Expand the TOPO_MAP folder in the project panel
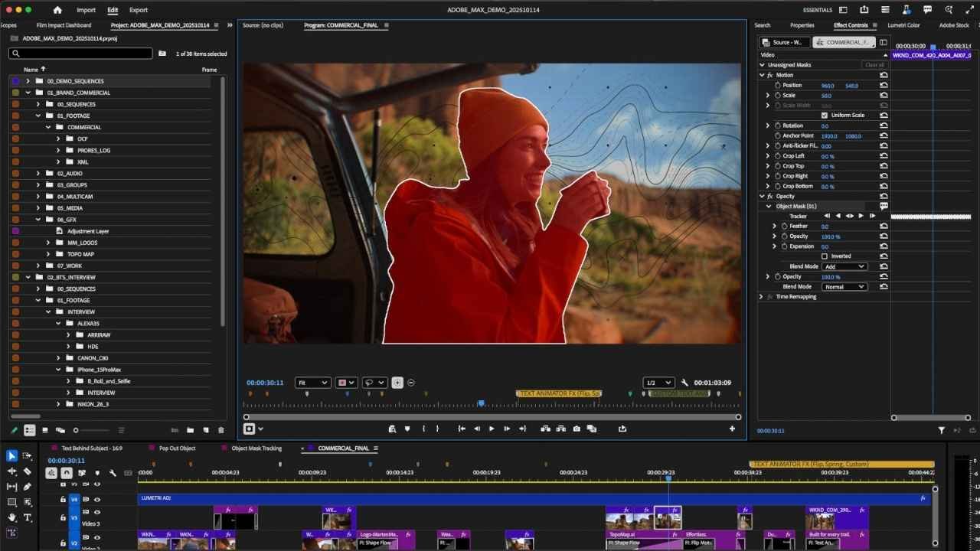This screenshot has width=980, height=551. [48, 254]
